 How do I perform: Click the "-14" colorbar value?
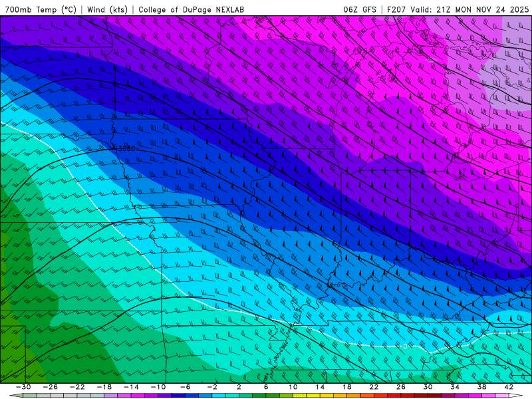(131, 387)
